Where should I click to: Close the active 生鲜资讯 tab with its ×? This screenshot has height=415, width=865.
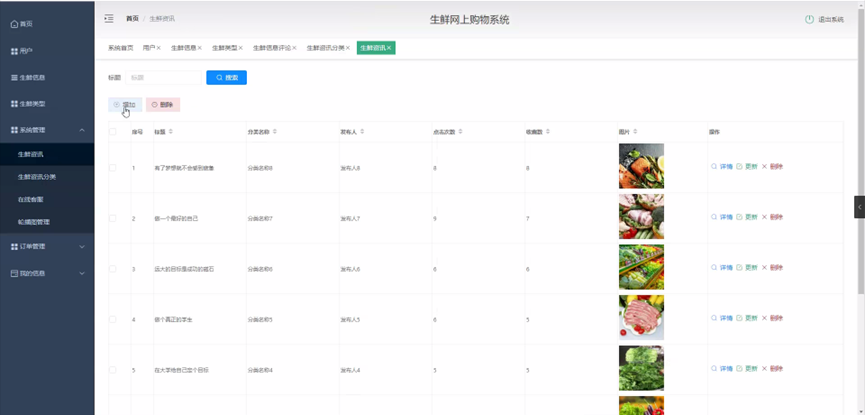[x=389, y=48]
